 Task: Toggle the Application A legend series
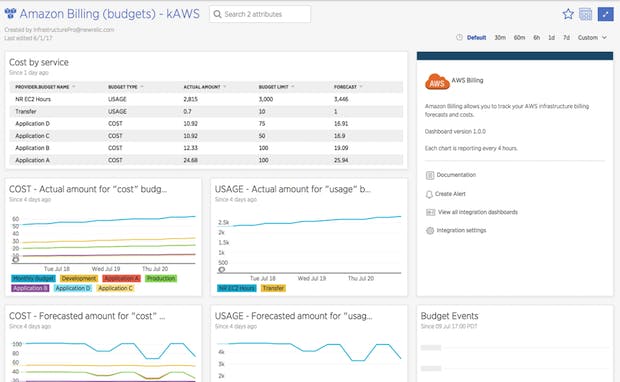tap(121, 278)
